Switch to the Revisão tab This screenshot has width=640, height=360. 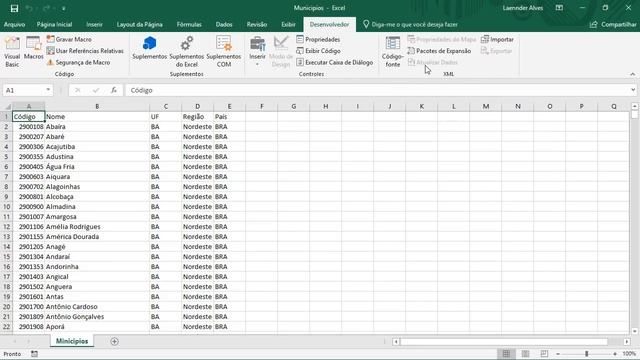(x=257, y=24)
